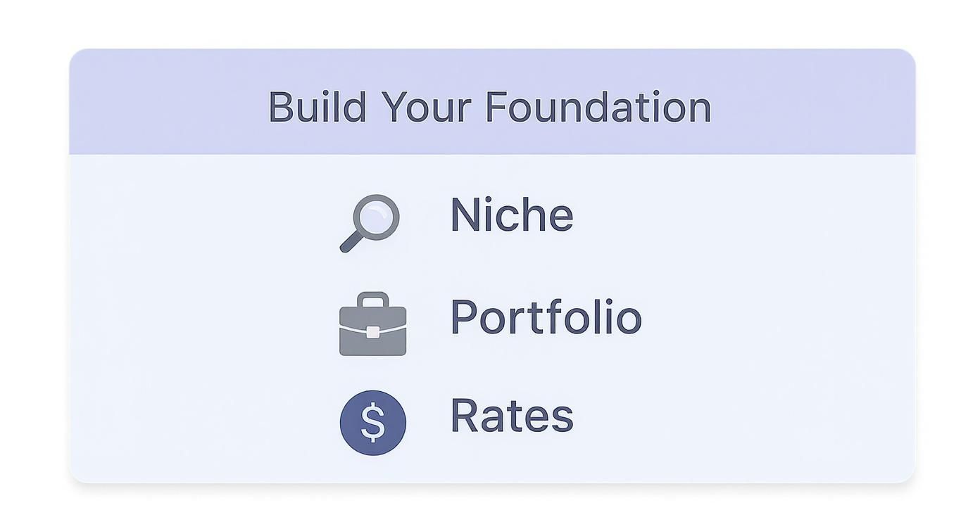This screenshot has width=980, height=529.
Task: Click the final letter o of Portfolio
Action: point(629,320)
